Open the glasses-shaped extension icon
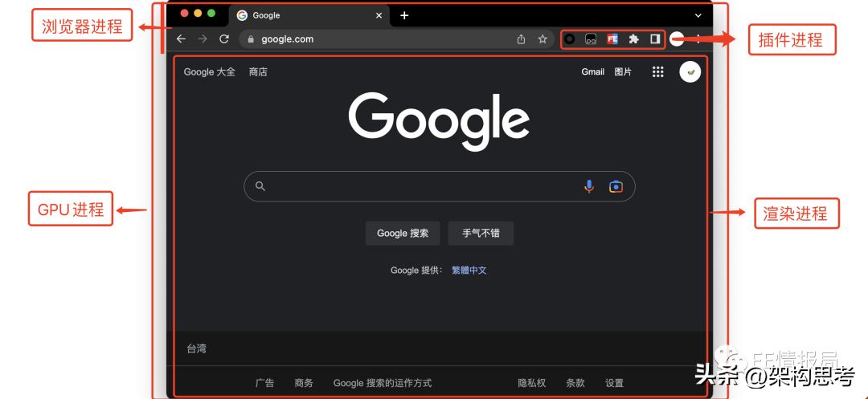 pos(591,39)
